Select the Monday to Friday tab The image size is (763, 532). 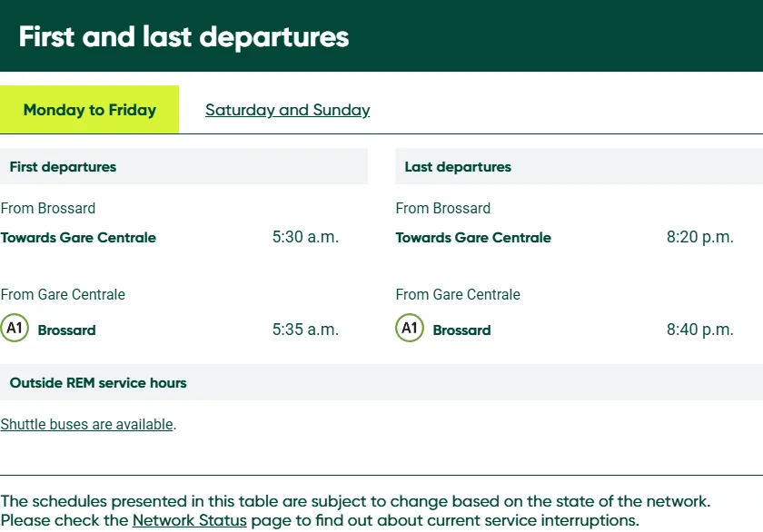click(x=90, y=110)
